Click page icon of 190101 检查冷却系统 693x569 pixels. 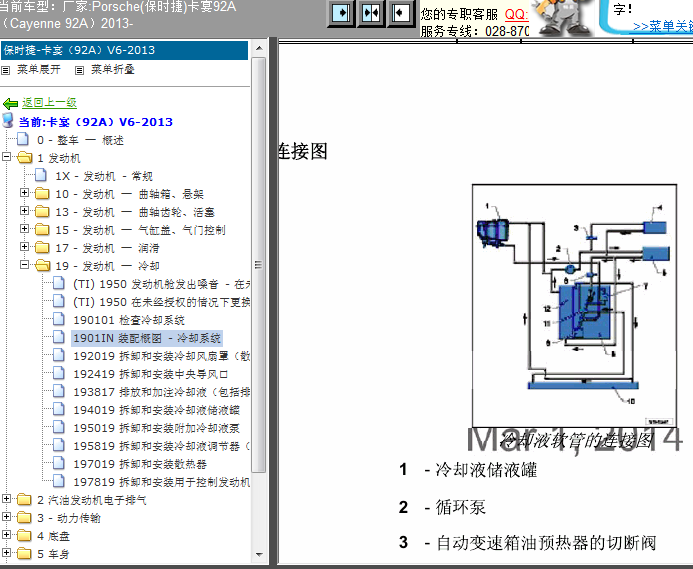pos(58,319)
